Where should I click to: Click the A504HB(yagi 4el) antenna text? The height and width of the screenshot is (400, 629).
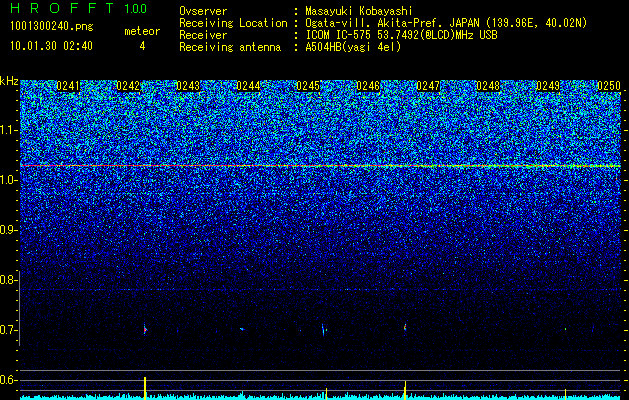(x=353, y=47)
